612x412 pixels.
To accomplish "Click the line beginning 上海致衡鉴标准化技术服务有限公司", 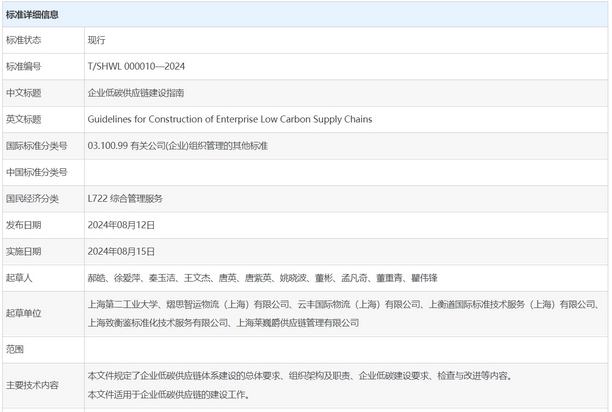I will pos(223,323).
